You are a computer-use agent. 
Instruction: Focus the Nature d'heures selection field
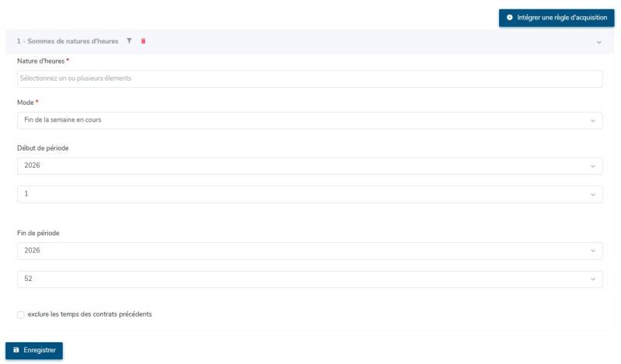coord(309,78)
